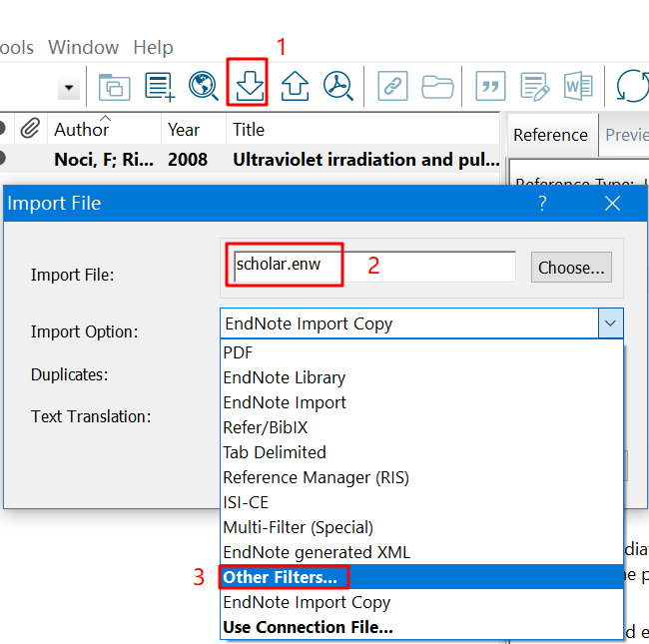Select the Noci, F 2008 reference row

(250, 160)
